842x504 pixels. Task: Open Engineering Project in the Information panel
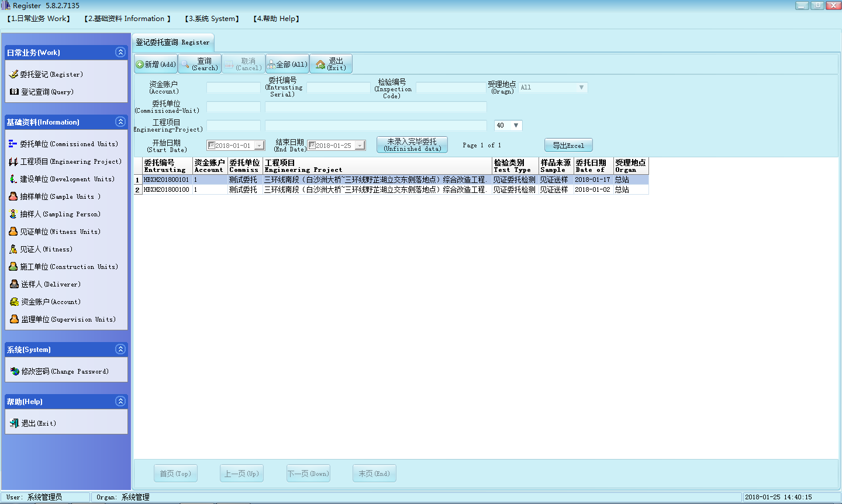click(70, 161)
